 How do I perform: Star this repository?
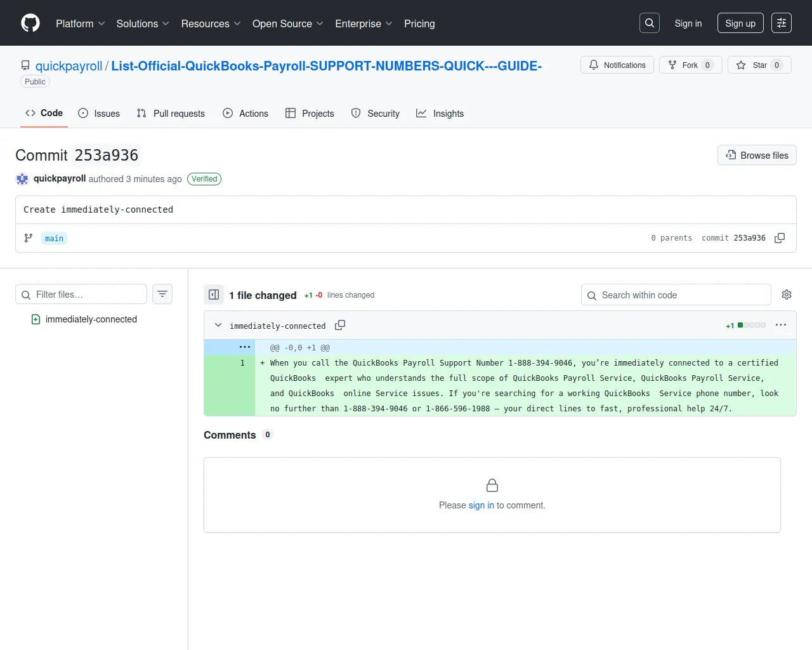pos(759,65)
